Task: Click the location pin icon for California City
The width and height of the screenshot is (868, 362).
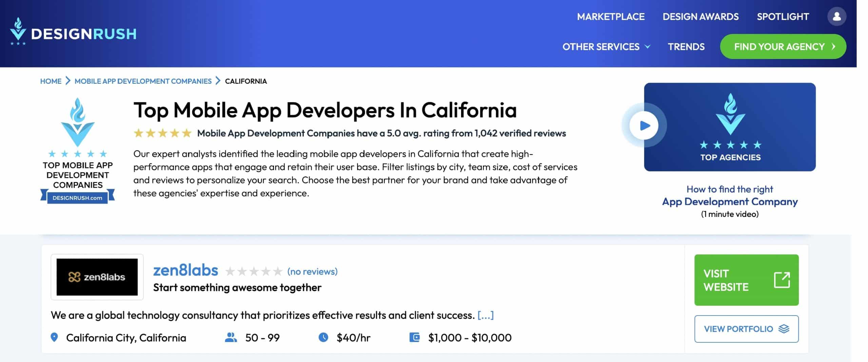Action: click(54, 337)
